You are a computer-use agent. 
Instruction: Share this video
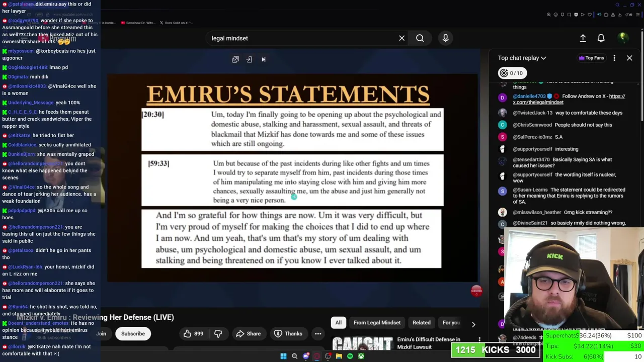pyautogui.click(x=248, y=333)
